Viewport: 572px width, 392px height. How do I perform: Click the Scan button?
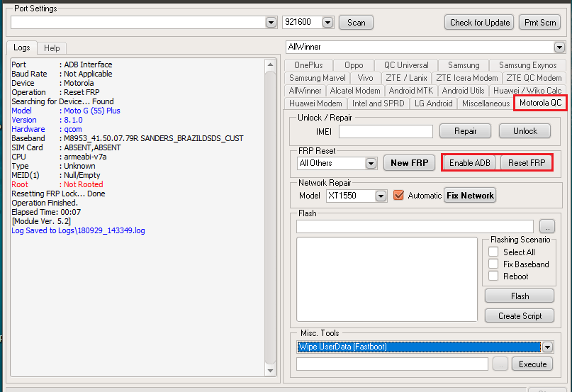pyautogui.click(x=356, y=23)
